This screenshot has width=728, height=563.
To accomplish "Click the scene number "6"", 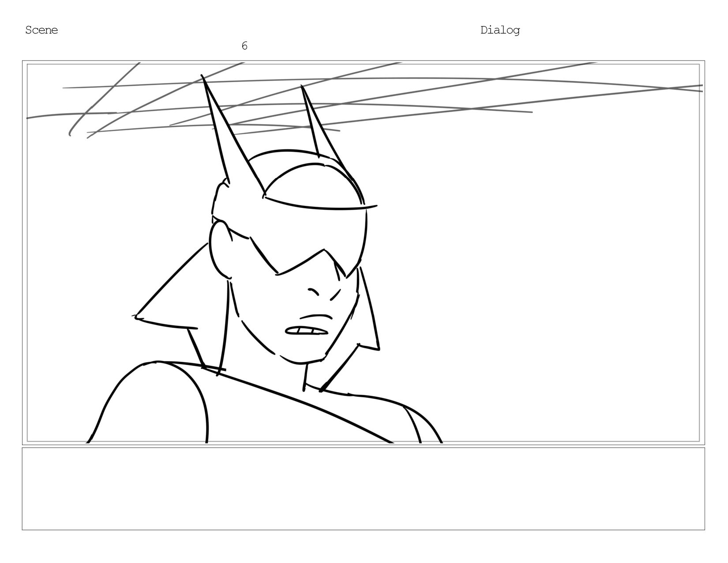I will pyautogui.click(x=244, y=45).
